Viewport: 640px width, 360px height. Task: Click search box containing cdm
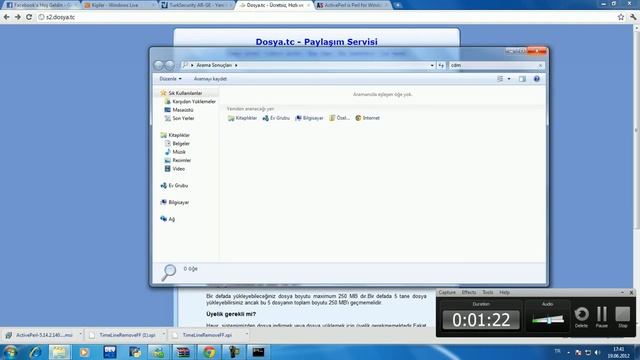click(x=493, y=65)
